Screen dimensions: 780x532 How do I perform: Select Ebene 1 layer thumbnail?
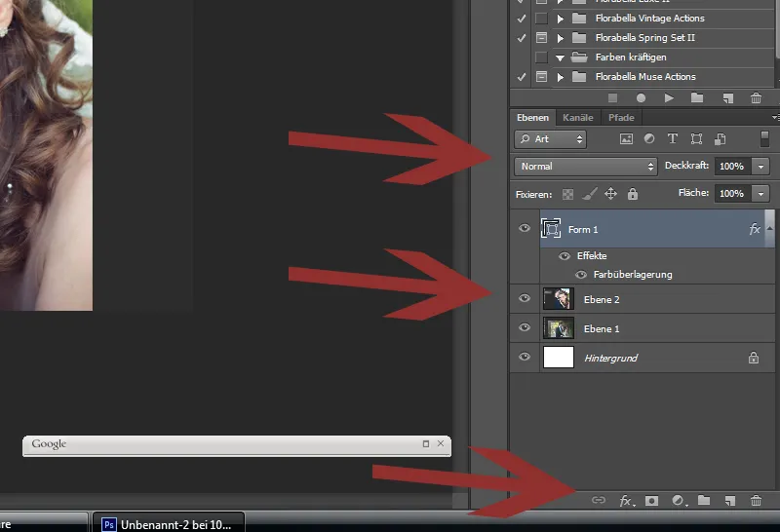[x=558, y=328]
